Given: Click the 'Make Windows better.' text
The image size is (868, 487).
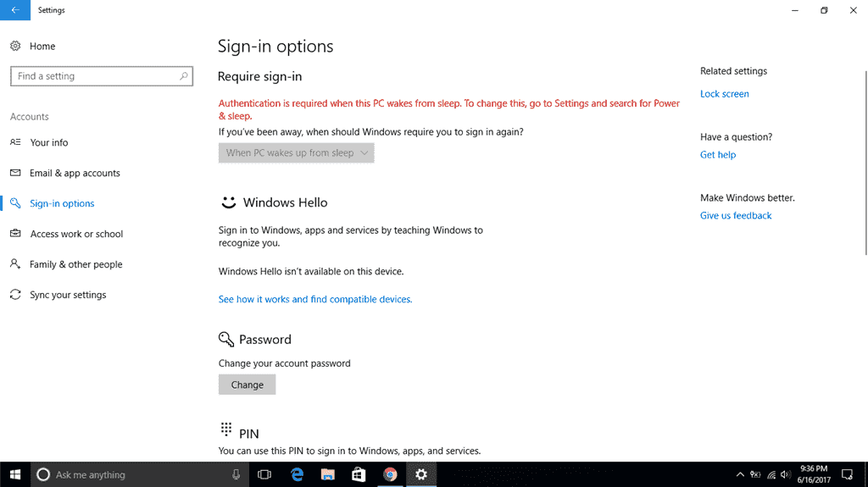Looking at the screenshot, I should [x=748, y=197].
